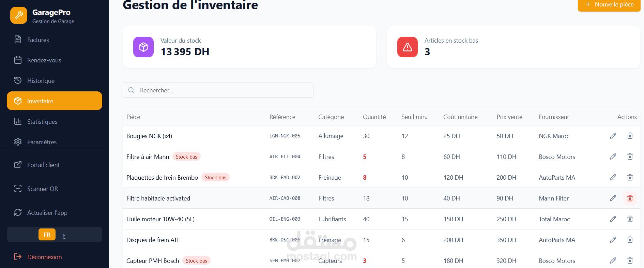
Task: Click category Lubrifiants cell
Action: point(332,219)
